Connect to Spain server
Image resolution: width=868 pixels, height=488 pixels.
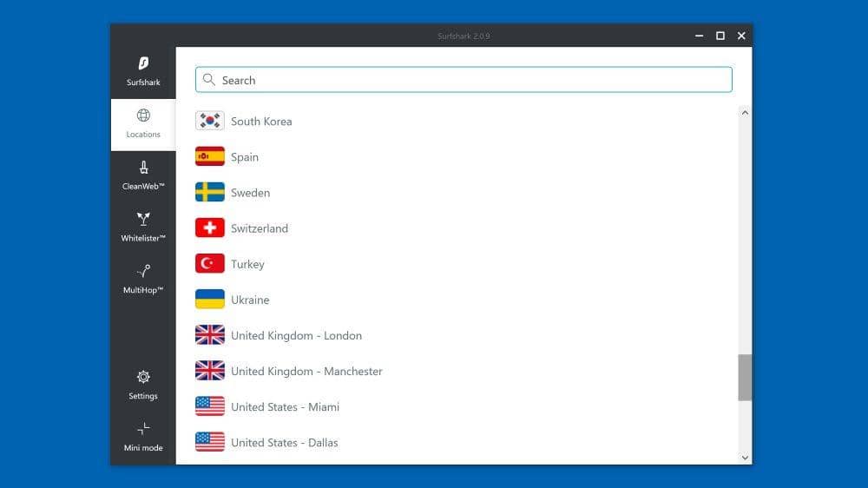click(x=245, y=157)
